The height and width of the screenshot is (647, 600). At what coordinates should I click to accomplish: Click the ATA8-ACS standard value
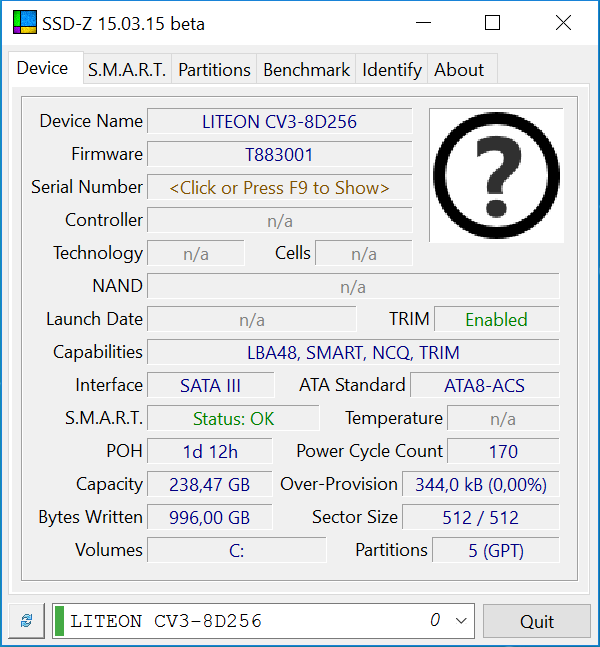(484, 385)
